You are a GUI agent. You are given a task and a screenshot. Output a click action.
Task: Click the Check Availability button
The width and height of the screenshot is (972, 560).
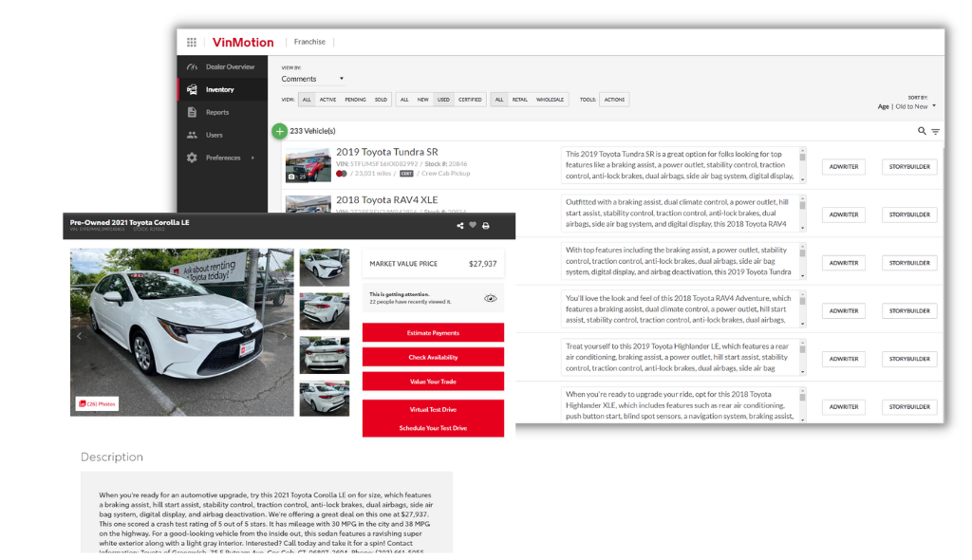(433, 357)
